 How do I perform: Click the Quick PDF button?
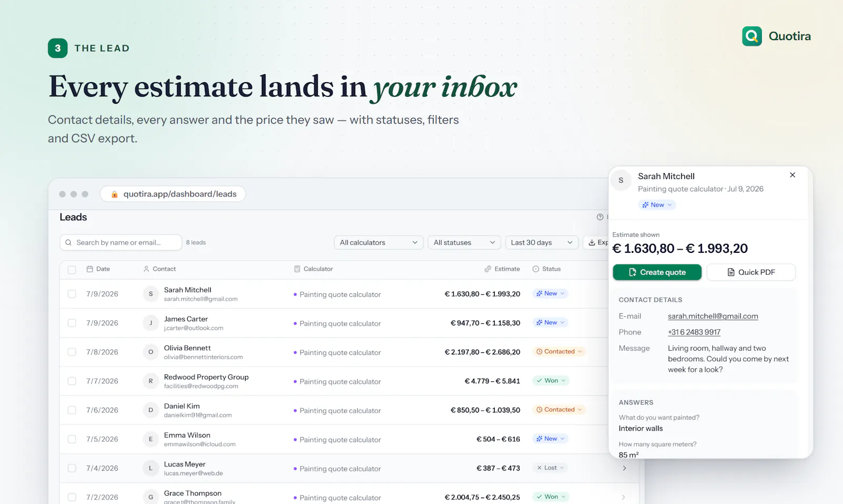pos(751,272)
